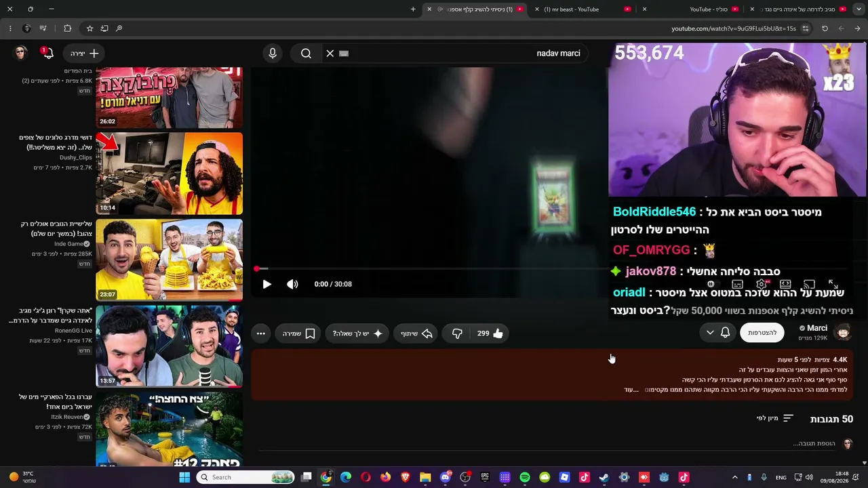The height and width of the screenshot is (488, 868).
Task: Open the 23:07 Inde Game video thumbnail
Action: [x=169, y=260]
